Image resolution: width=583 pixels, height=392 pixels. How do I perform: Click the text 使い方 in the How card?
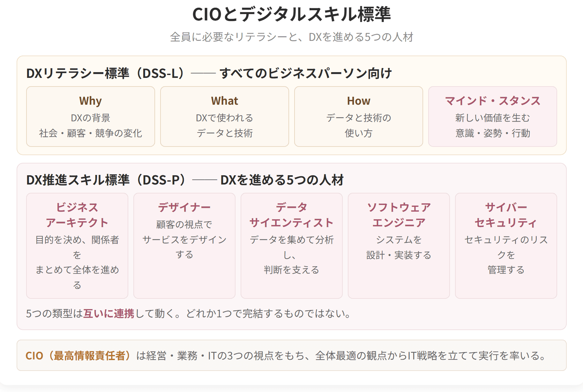click(359, 133)
